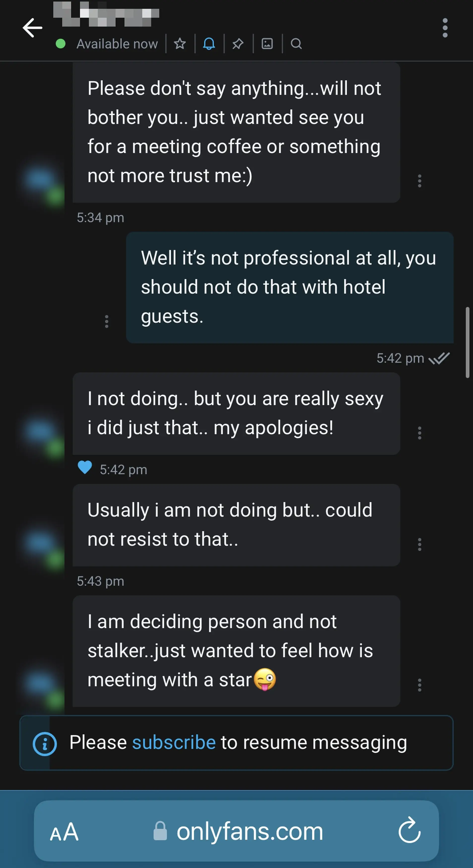This screenshot has width=473, height=868.
Task: Tap the onlyfans.com address field
Action: [249, 831]
